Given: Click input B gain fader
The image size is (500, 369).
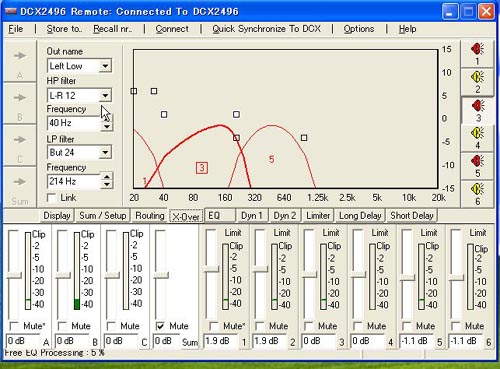Looking at the screenshot, I should 62,275.
